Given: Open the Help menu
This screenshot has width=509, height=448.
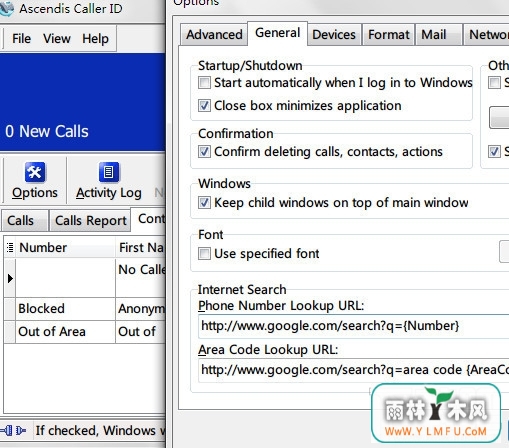Looking at the screenshot, I should tap(95, 38).
